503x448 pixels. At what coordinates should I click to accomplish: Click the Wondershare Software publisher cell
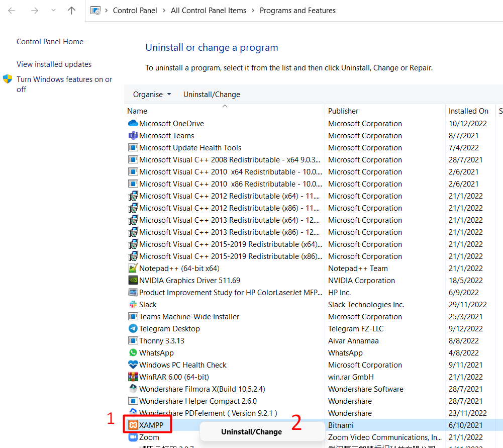coord(365,389)
